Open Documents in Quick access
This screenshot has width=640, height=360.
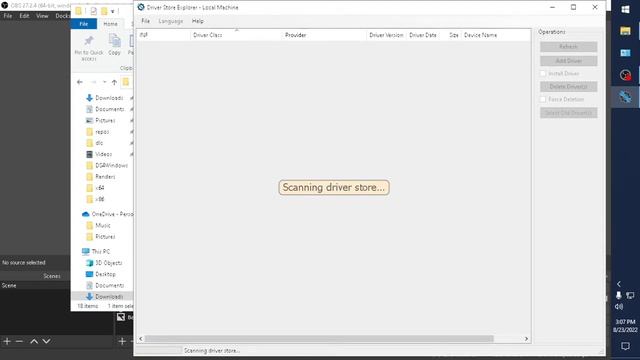click(109, 109)
